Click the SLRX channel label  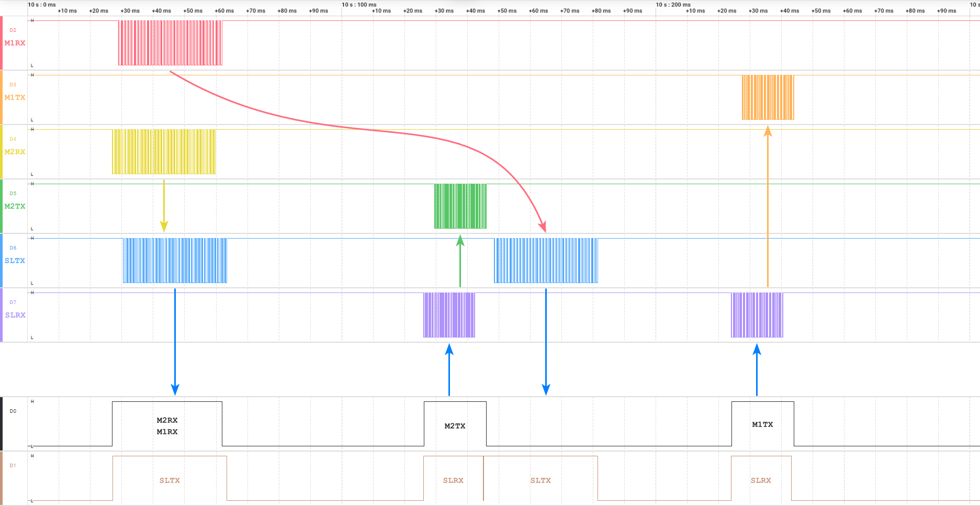[15, 315]
